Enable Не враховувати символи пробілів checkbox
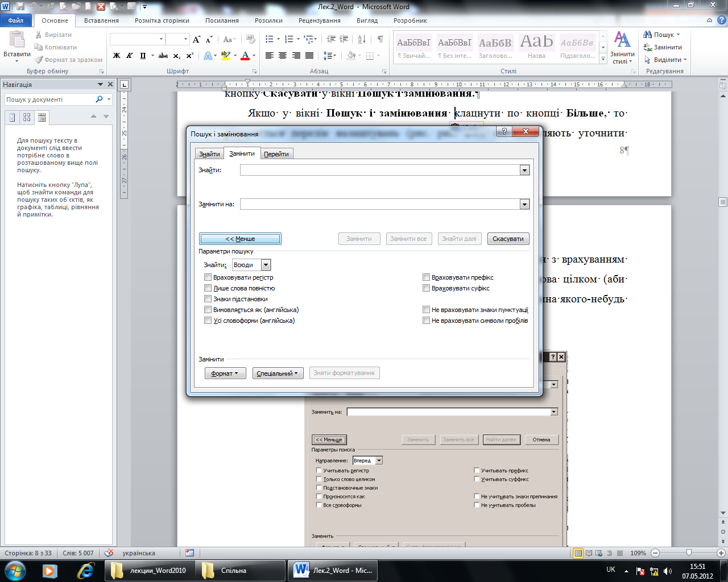Image resolution: width=728 pixels, height=582 pixels. click(426, 321)
